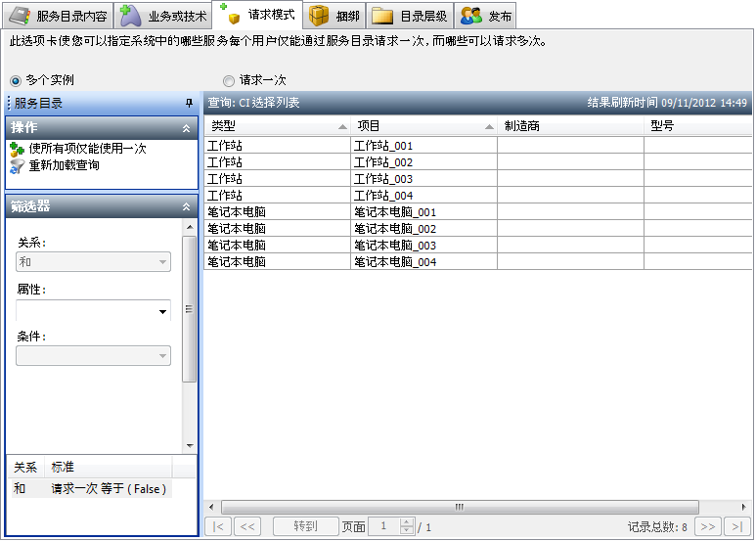Click the 捆绑 tab package icon
756x541 pixels.
(319, 16)
